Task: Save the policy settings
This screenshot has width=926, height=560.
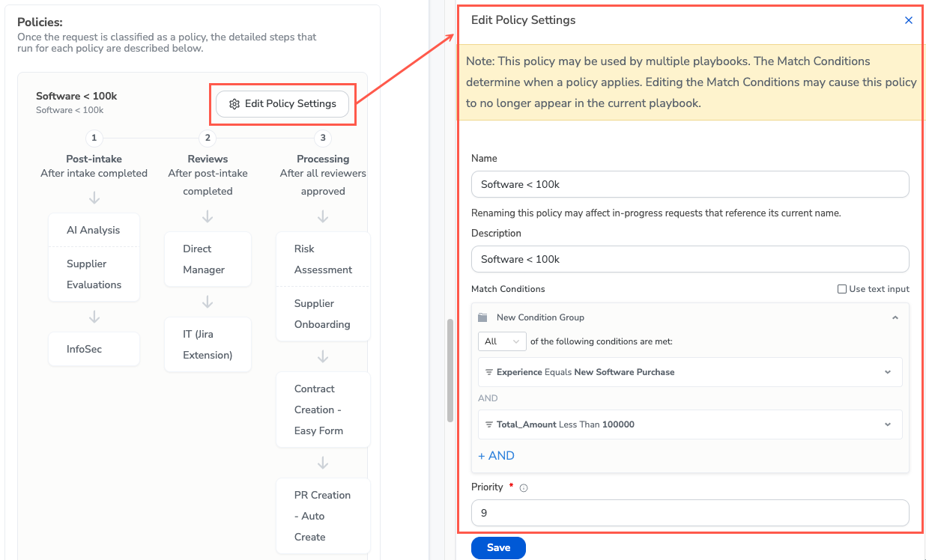Action: click(x=498, y=548)
